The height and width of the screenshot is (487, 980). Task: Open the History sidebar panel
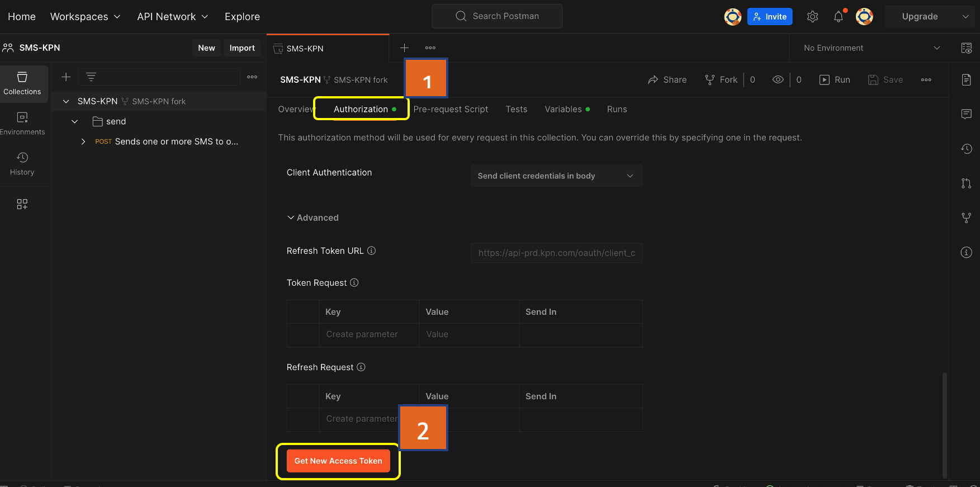point(22,164)
